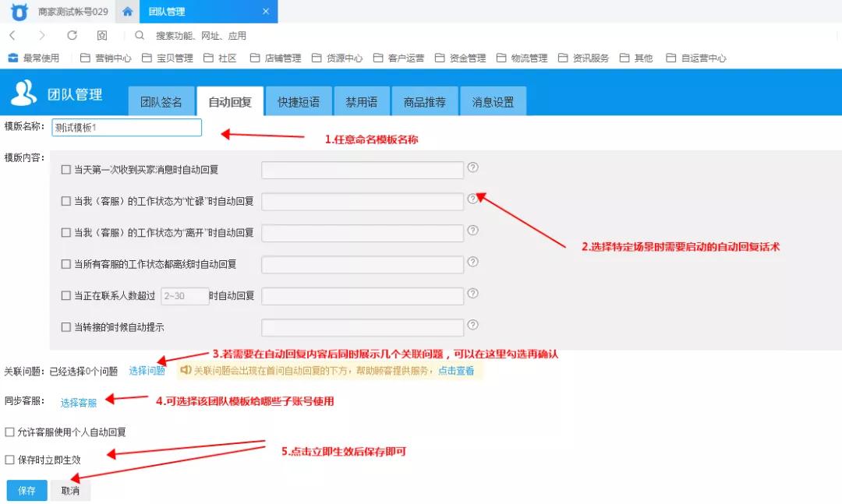Viewport: 842px width, 504px height.
Task: Open help tooltip beside first auto-reply field
Action: click(473, 167)
